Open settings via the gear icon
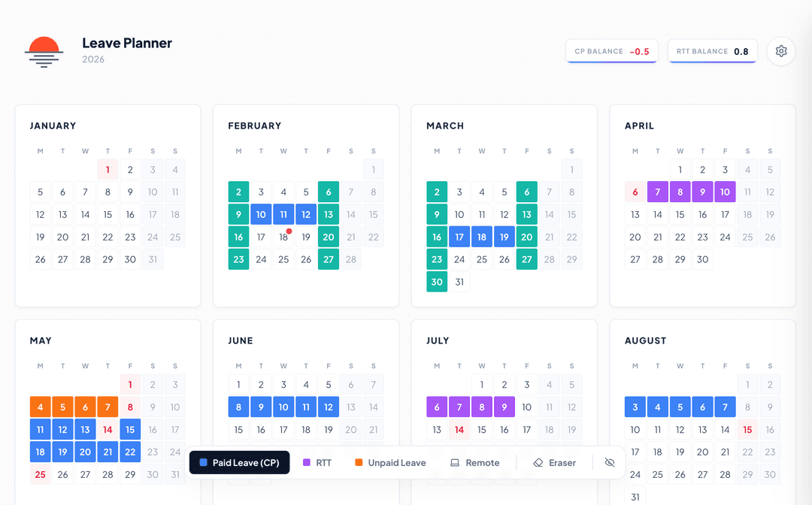 [781, 51]
